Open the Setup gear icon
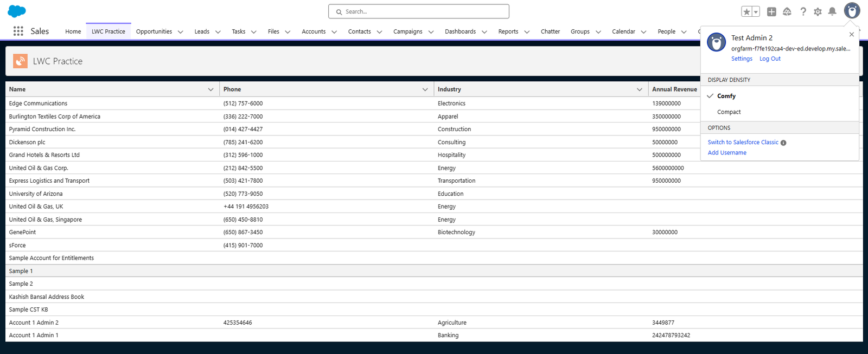868x354 pixels. (818, 11)
